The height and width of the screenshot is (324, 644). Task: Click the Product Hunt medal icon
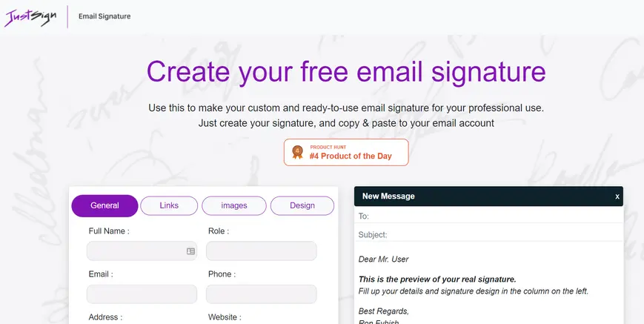[x=297, y=152]
